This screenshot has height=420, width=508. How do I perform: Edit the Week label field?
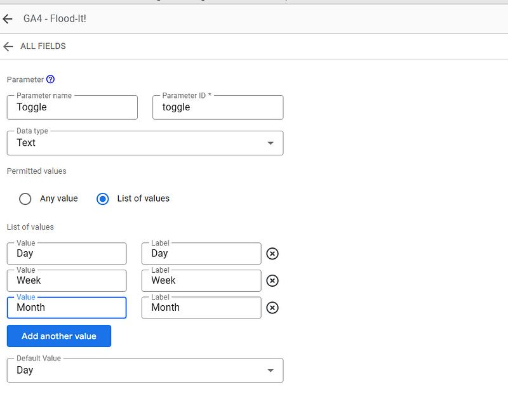coord(201,280)
